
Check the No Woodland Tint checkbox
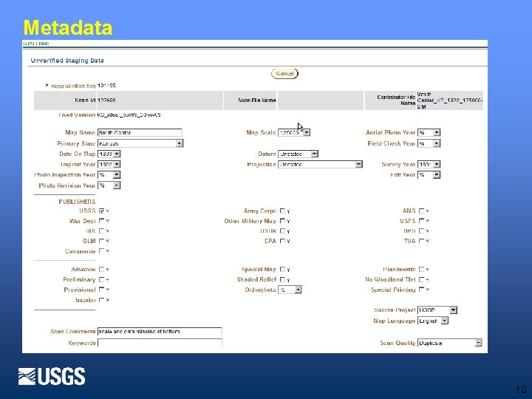click(421, 279)
